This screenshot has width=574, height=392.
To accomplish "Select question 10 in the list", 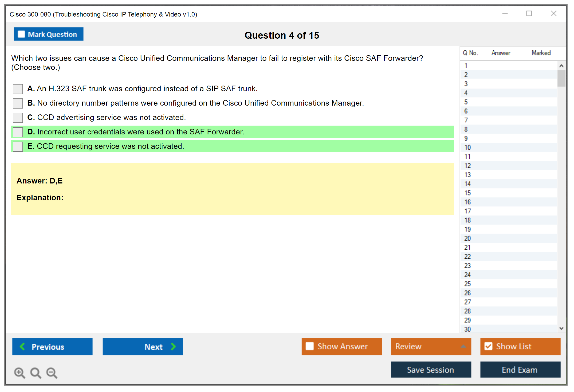I will pyautogui.click(x=467, y=147).
